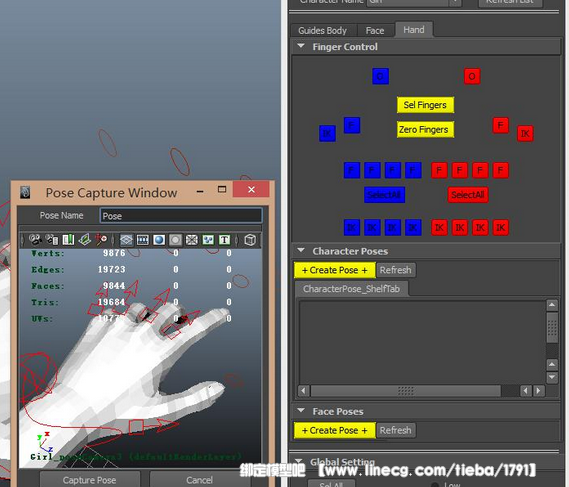Click the red F button right of Zero Fingers

coord(501,125)
